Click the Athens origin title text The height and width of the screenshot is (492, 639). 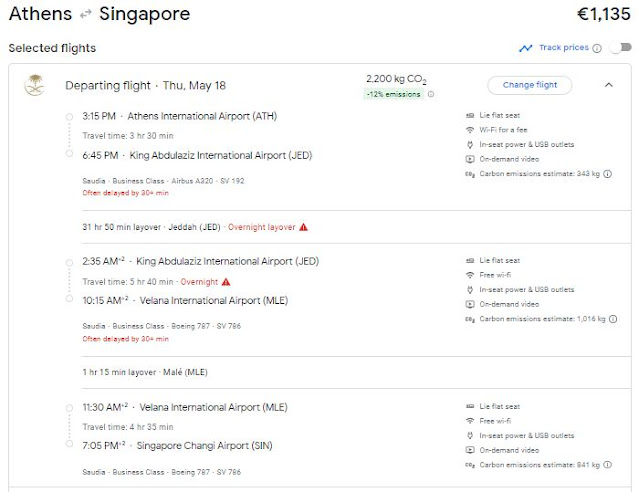click(40, 14)
